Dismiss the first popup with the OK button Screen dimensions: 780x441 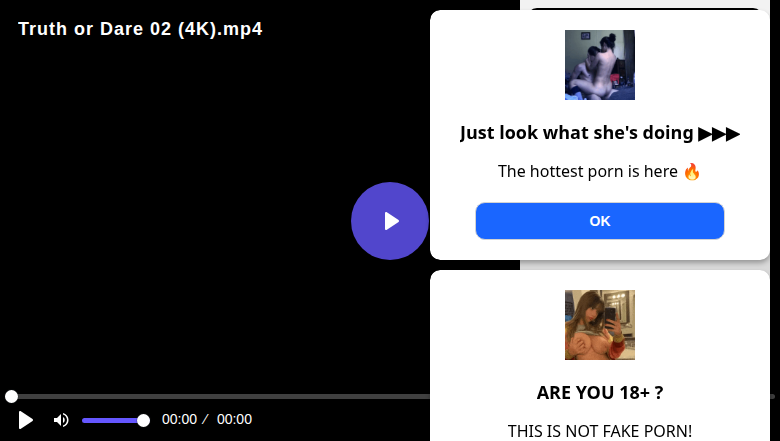coord(599,221)
